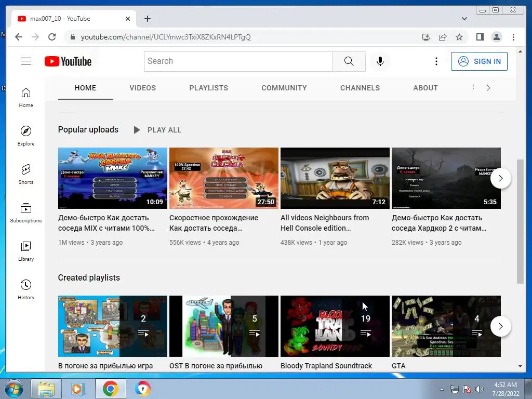The height and width of the screenshot is (399, 532).
Task: Show next Popular uploads with the arrow
Action: coord(500,178)
